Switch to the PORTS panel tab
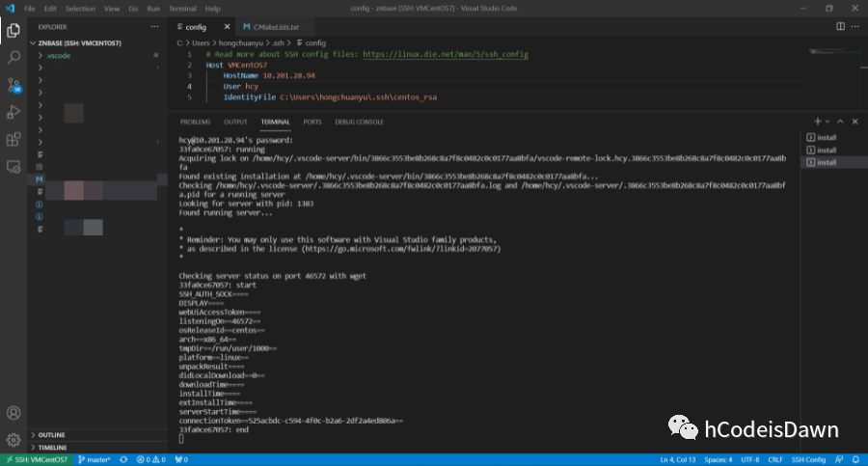Image resolution: width=868 pixels, height=466 pixels. point(312,122)
